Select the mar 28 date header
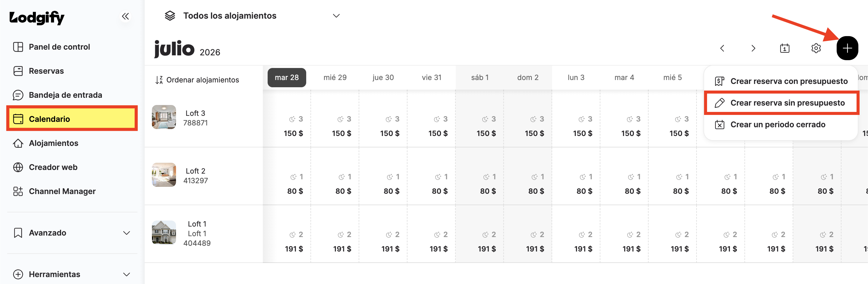The height and width of the screenshot is (284, 868). point(287,78)
